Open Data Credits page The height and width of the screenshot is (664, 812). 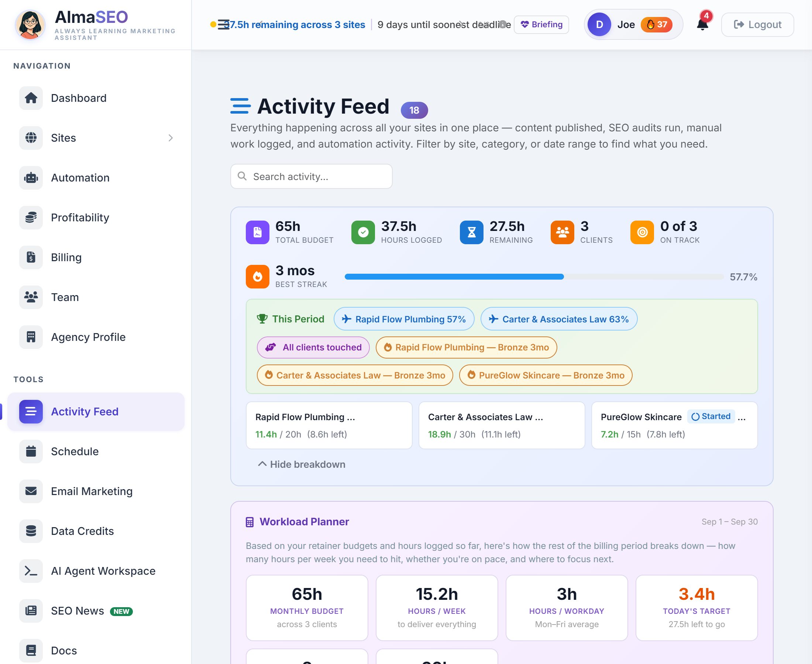[96, 531]
